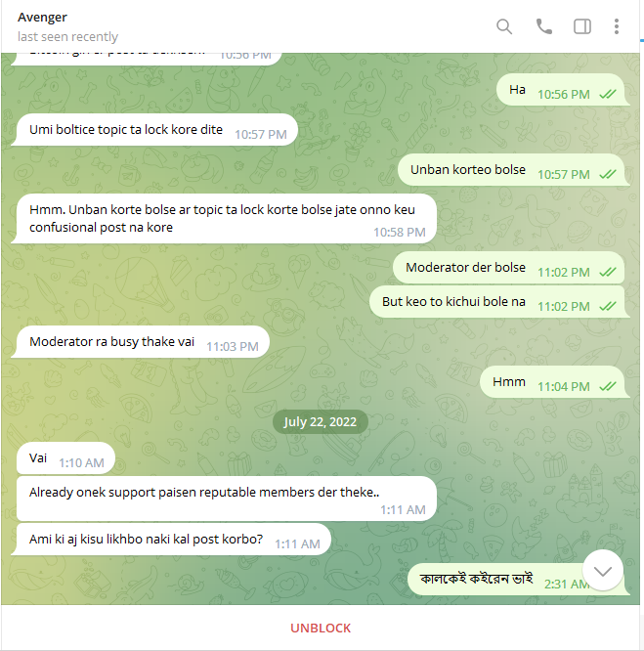
Task: Click 'last seen recently' status text
Action: click(x=67, y=37)
